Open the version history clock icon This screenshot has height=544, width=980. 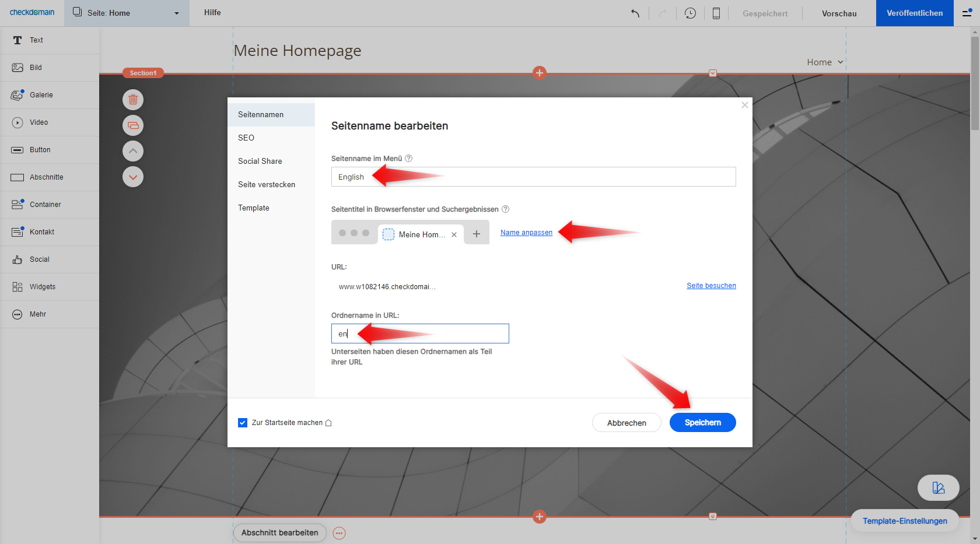point(690,13)
